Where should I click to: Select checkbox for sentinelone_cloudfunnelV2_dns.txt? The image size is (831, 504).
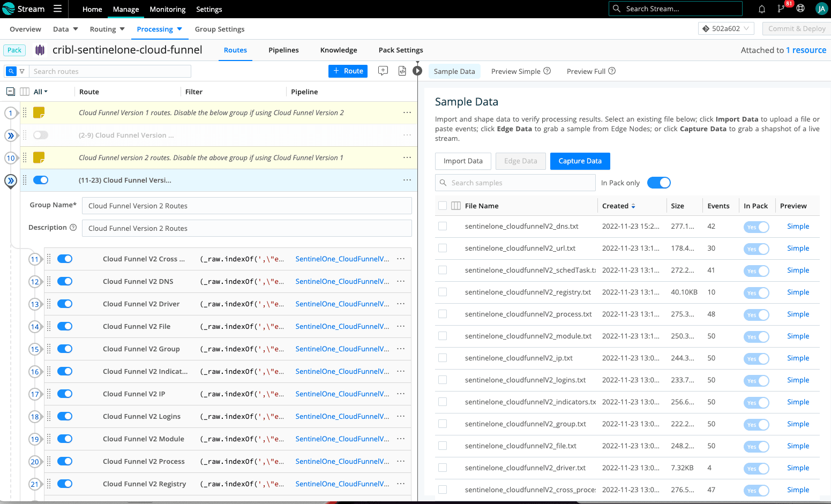click(443, 227)
